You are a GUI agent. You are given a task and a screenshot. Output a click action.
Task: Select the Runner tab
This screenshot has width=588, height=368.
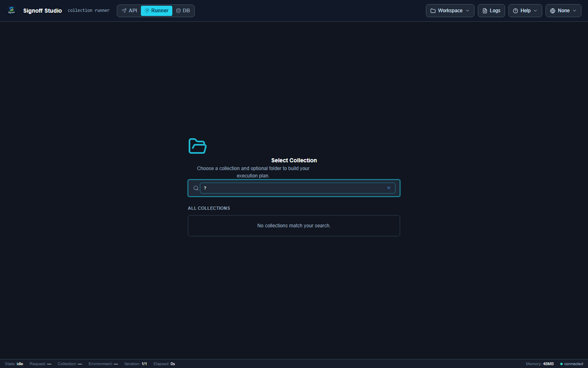click(156, 11)
